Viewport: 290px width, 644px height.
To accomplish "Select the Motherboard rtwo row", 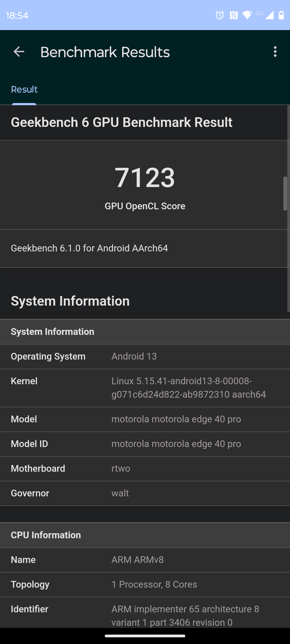I will (145, 469).
